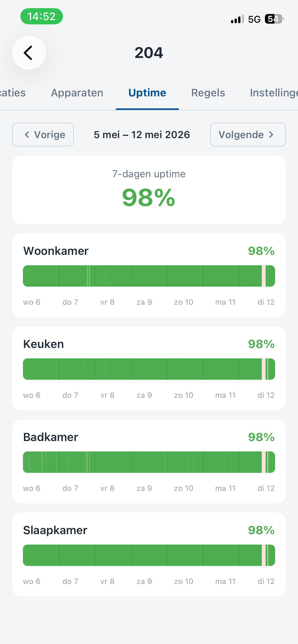
Task: Switch to the Apparaten tab
Action: click(x=77, y=93)
